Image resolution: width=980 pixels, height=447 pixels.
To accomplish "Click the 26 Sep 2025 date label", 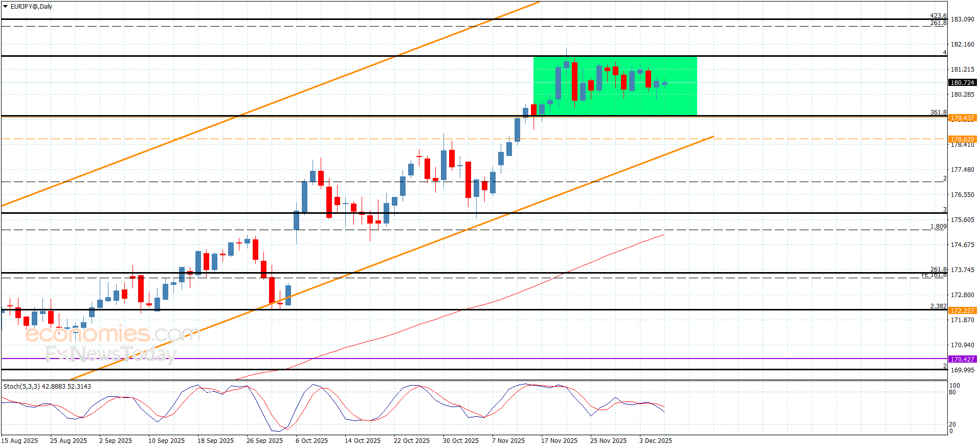I will 264,441.
